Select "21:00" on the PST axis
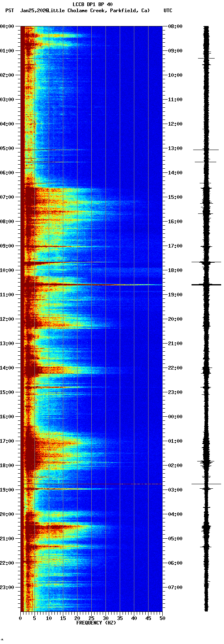The image size is (224, 644). pos(7,539)
